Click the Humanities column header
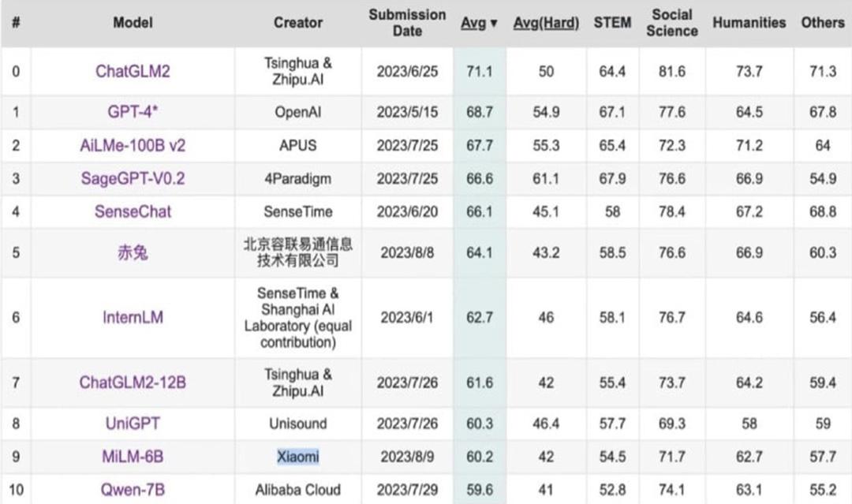The width and height of the screenshot is (852, 504). (749, 23)
